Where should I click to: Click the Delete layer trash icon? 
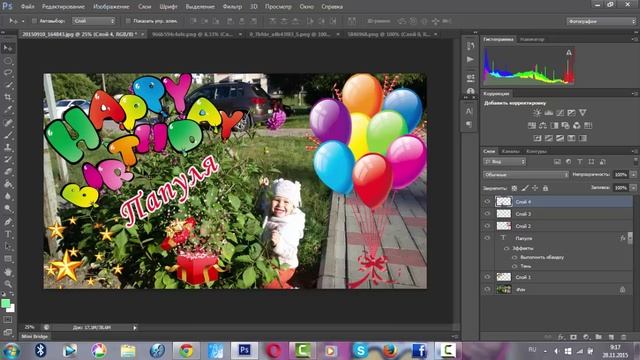624,337
